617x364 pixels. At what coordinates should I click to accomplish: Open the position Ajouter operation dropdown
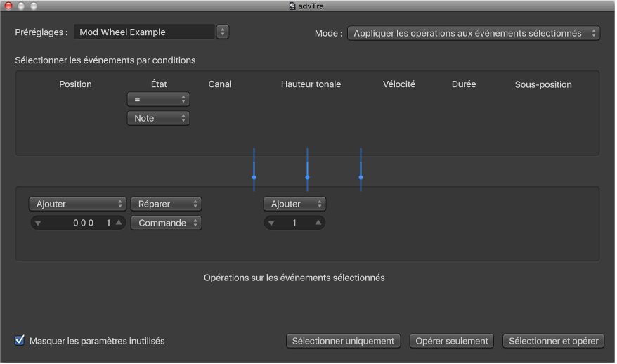(77, 204)
